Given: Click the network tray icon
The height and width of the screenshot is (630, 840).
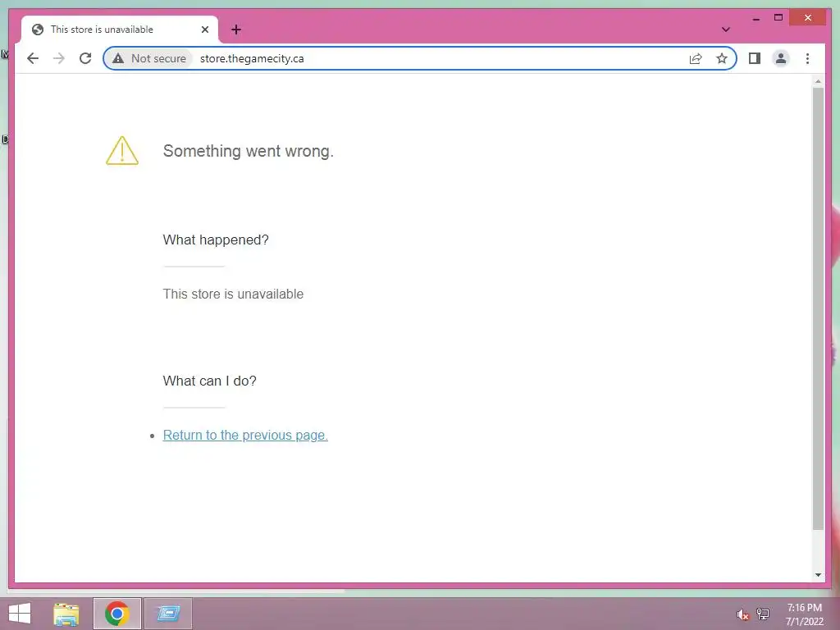Looking at the screenshot, I should (x=763, y=614).
